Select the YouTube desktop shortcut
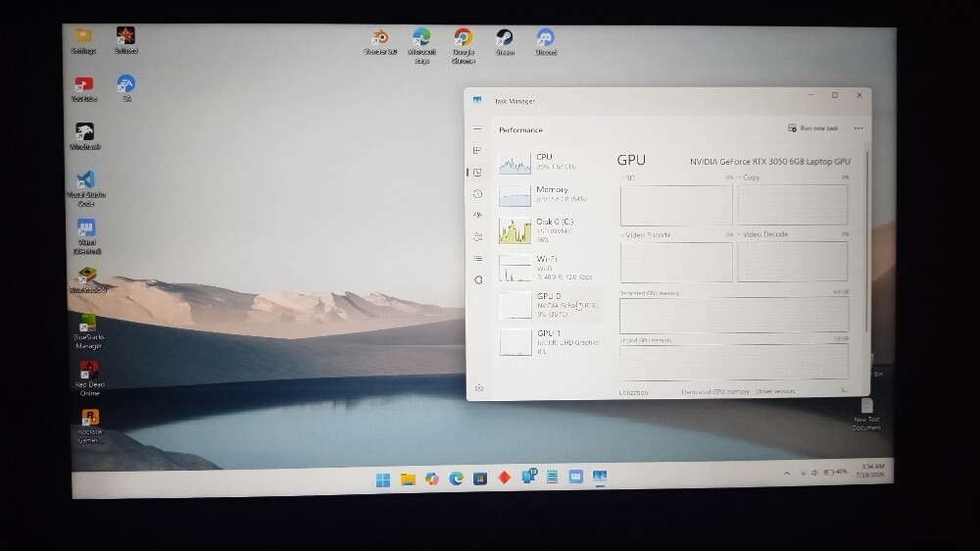 [x=83, y=89]
